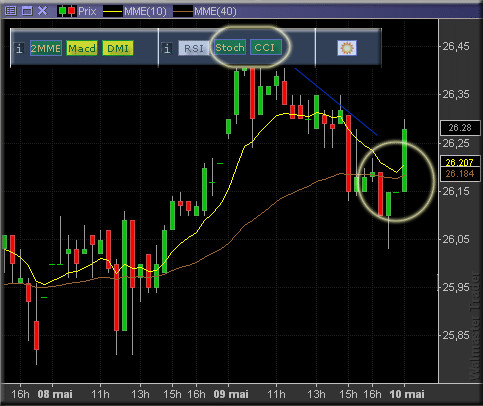Viewport: 483px width, 406px height.
Task: Click the 26.207 MME(10) value label
Action: 460,162
